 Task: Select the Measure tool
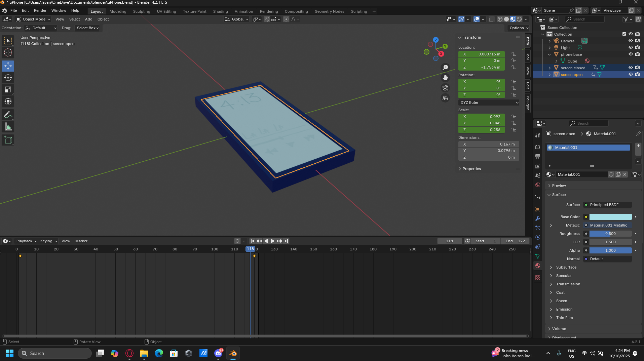pyautogui.click(x=8, y=127)
